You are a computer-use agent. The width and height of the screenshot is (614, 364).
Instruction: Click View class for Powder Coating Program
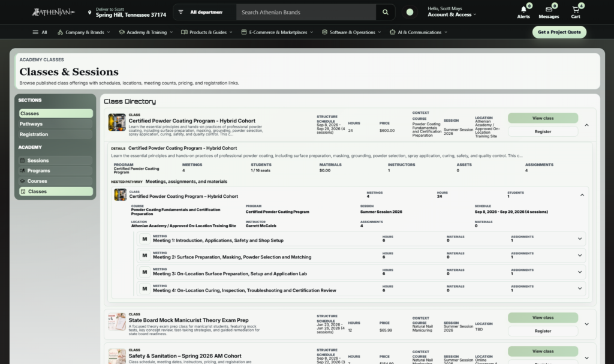click(x=543, y=118)
